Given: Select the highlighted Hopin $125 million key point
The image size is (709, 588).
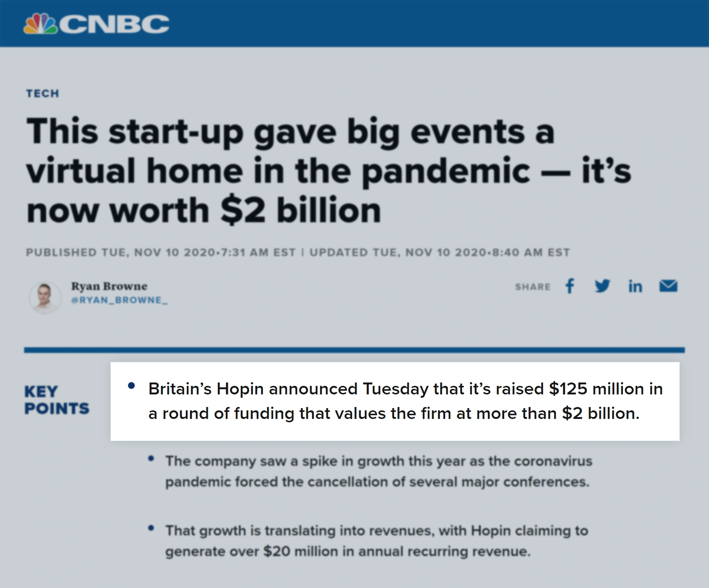Looking at the screenshot, I should click(395, 401).
